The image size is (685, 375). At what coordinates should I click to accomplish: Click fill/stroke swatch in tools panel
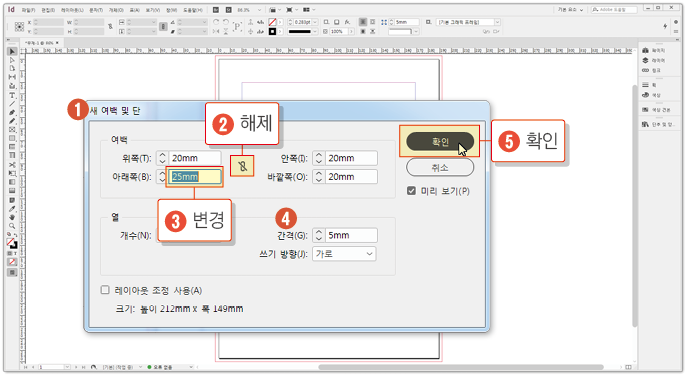[12, 243]
